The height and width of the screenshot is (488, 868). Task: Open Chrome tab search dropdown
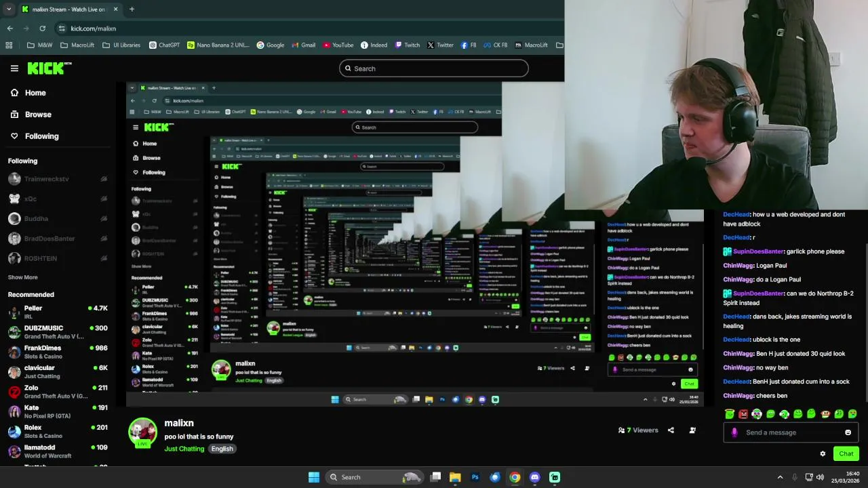pos(9,9)
